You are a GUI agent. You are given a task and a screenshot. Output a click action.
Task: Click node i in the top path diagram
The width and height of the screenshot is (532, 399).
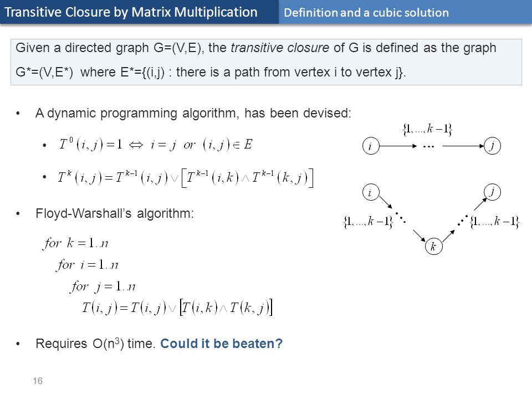pos(371,146)
